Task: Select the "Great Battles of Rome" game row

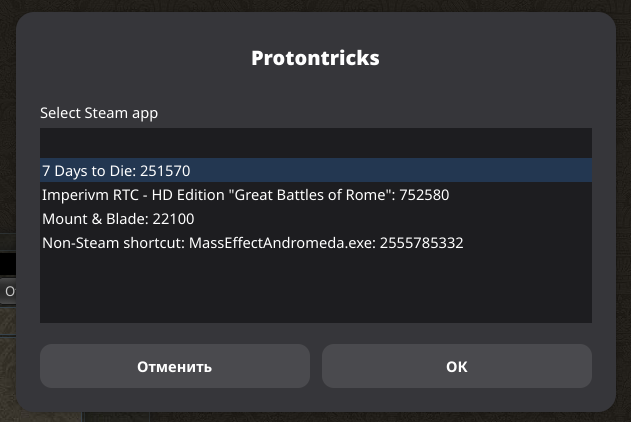Action: coord(245,194)
